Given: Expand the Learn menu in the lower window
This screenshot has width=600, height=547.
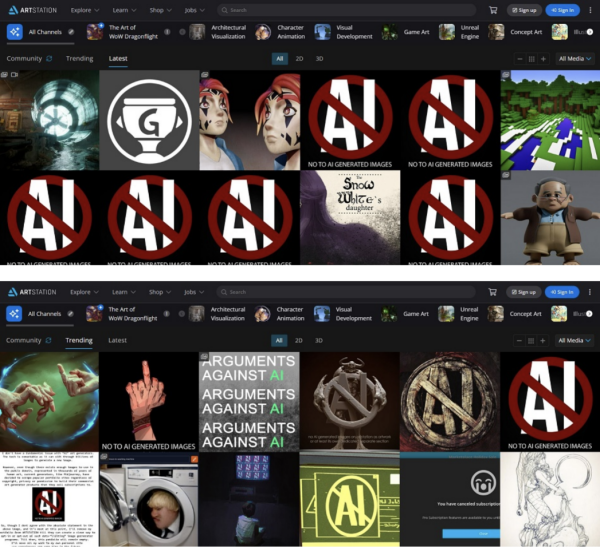Looking at the screenshot, I should click(123, 292).
